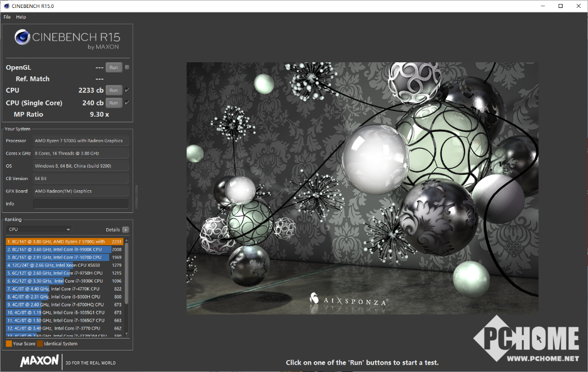Toggle the CPU Single Core checkbox
This screenshot has height=372, width=588.
click(127, 102)
